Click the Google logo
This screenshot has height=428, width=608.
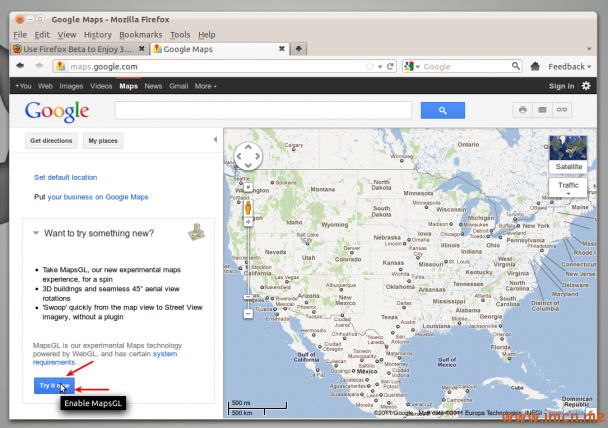(57, 112)
